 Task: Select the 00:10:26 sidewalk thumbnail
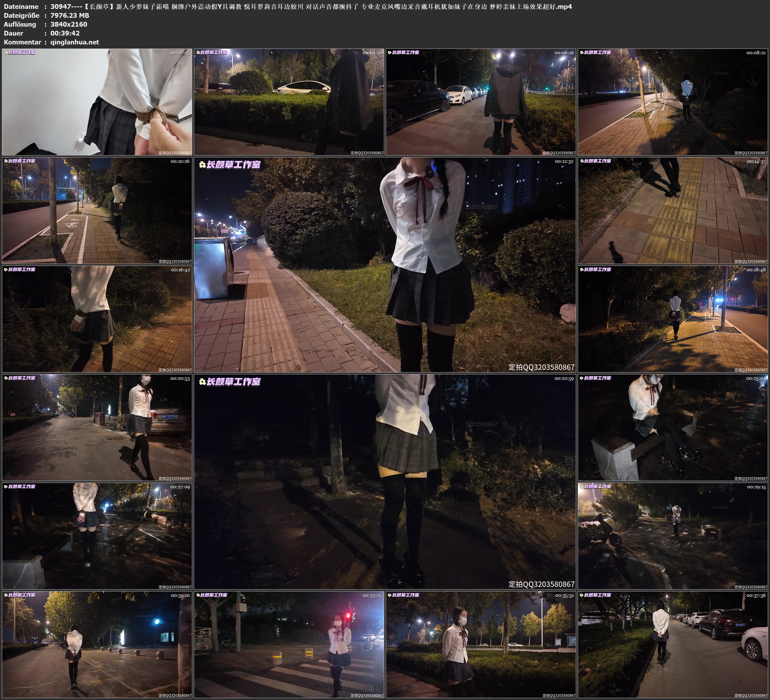click(97, 210)
